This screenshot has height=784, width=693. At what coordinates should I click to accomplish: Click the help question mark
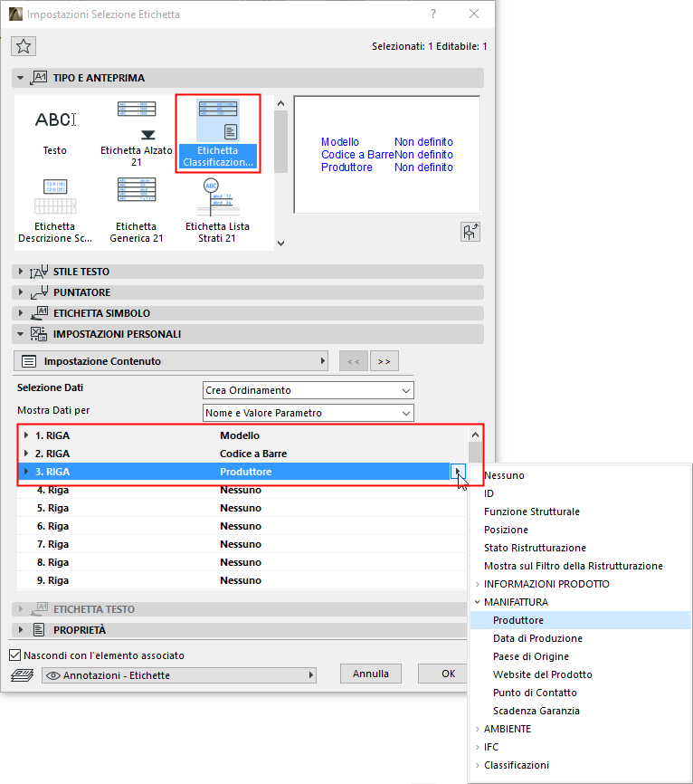(x=433, y=14)
